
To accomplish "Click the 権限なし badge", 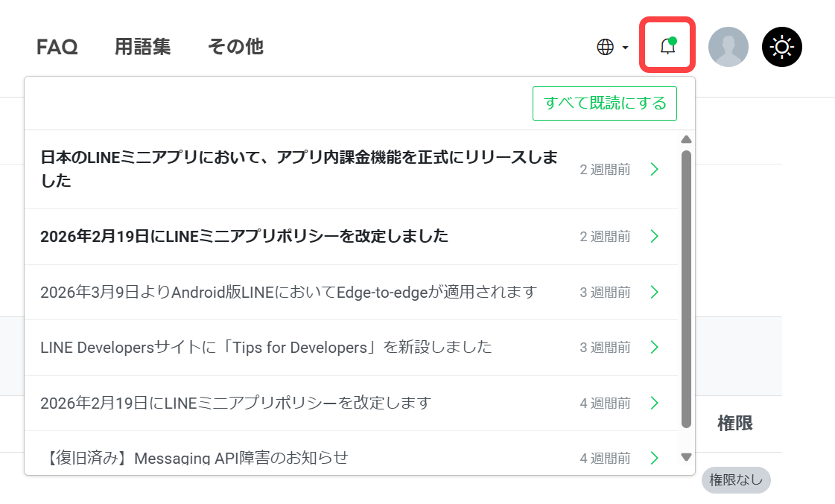I will pos(735,480).
